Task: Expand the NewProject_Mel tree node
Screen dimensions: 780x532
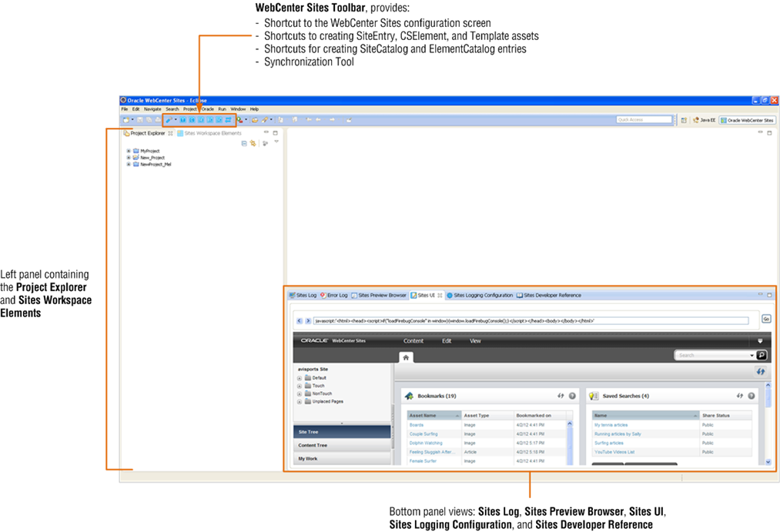Action: coord(129,164)
